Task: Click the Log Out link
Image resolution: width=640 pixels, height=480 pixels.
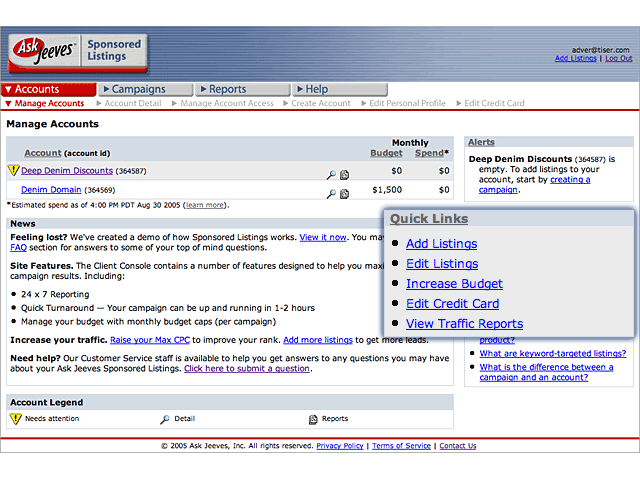Action: 618,58
